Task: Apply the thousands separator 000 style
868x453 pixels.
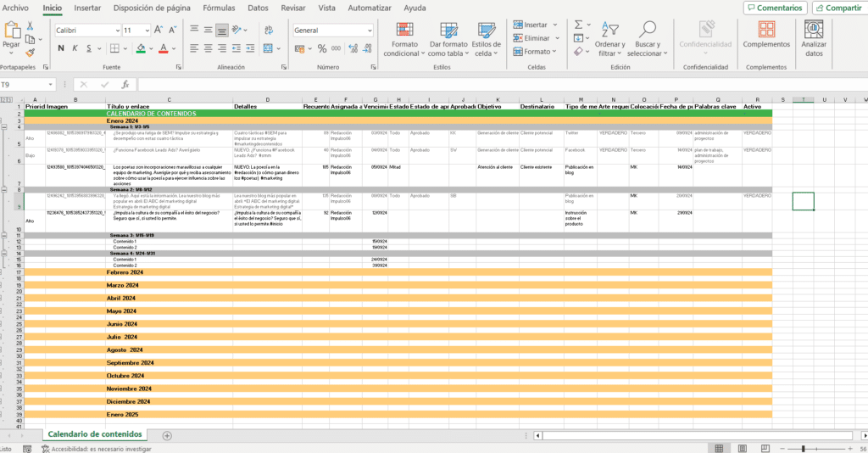Action: [336, 48]
